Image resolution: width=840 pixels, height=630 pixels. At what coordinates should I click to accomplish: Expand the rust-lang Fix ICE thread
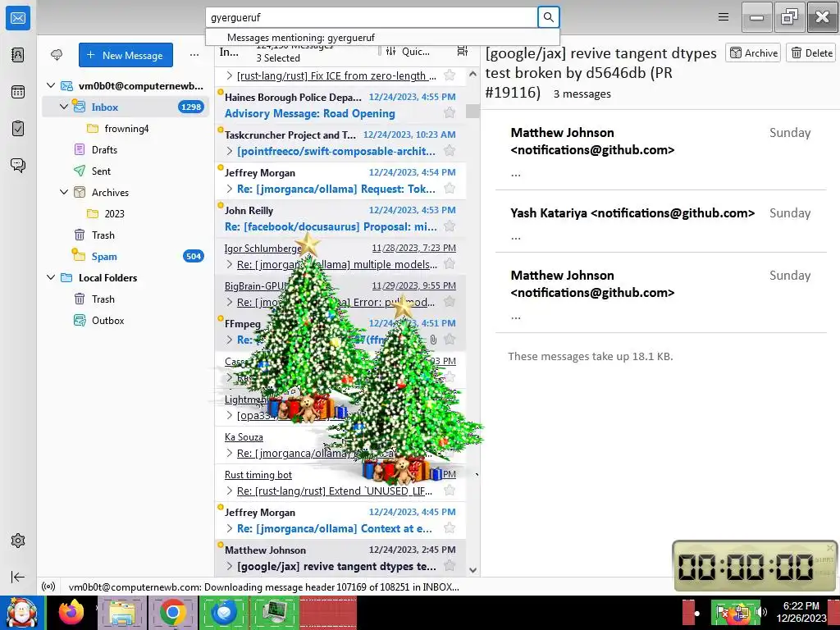pyautogui.click(x=230, y=75)
